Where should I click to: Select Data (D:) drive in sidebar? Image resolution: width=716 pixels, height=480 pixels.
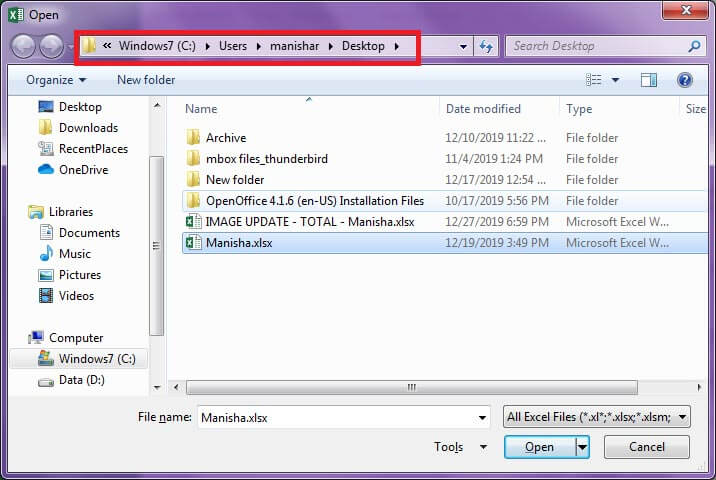tap(81, 380)
